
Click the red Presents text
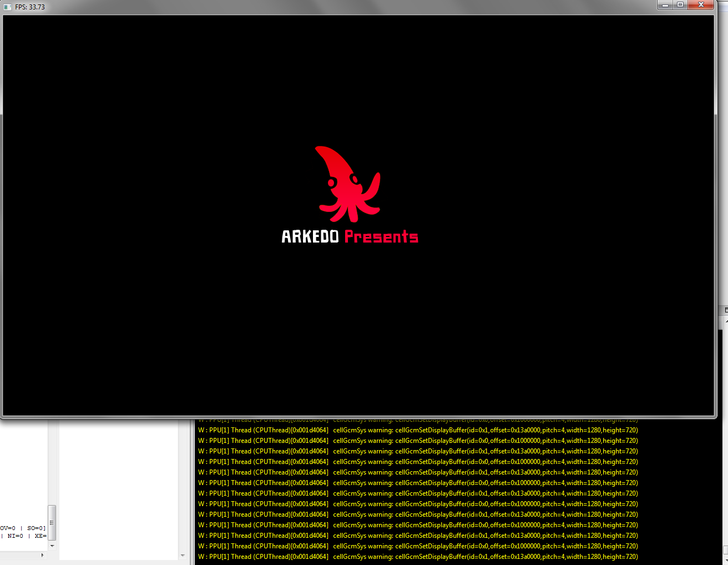pos(381,237)
